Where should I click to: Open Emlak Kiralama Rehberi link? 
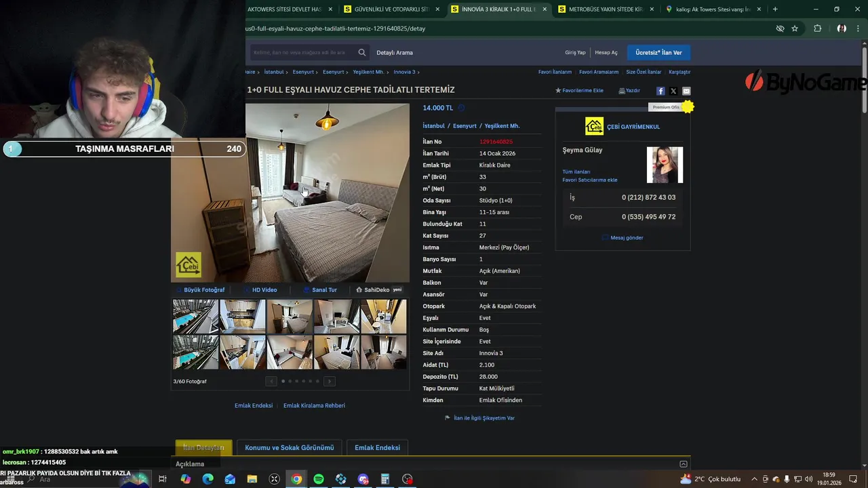click(x=314, y=405)
